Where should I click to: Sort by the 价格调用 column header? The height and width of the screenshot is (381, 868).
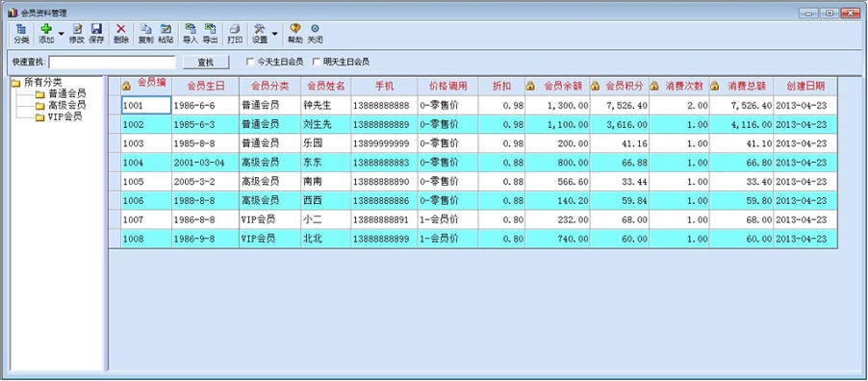point(448,87)
